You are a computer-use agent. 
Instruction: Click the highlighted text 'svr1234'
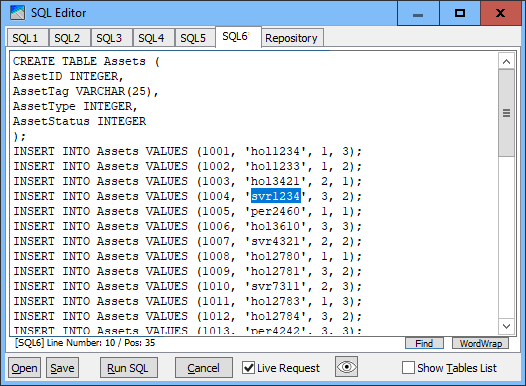point(276,196)
